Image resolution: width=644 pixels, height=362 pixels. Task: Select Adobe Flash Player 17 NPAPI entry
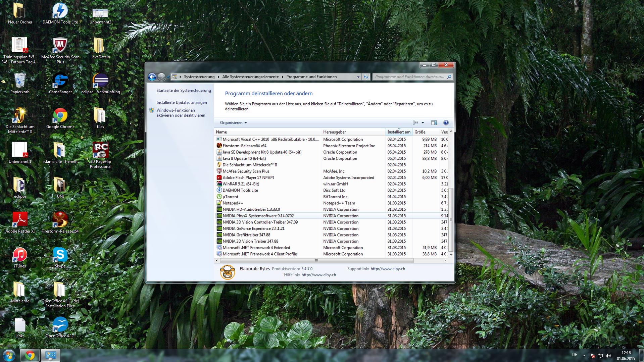[332, 177]
